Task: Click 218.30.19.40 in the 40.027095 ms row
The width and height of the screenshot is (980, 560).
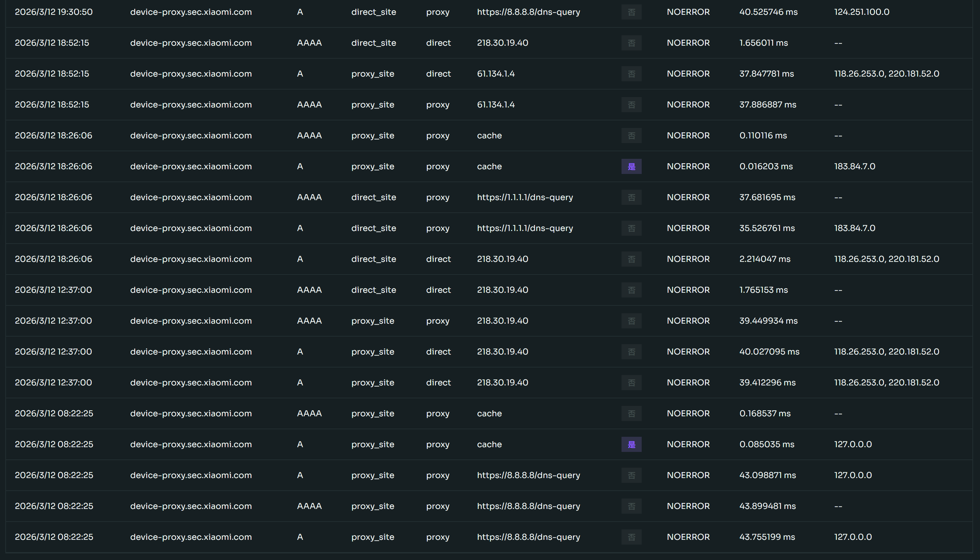Action: tap(502, 352)
